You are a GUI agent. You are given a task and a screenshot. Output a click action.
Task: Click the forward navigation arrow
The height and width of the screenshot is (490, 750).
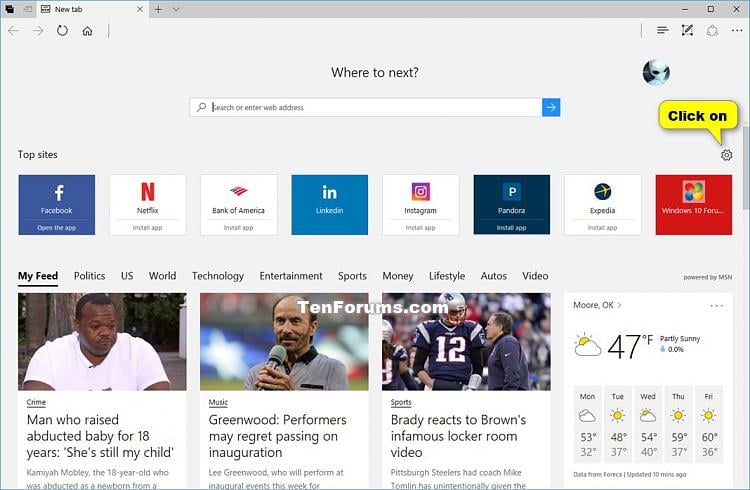coord(38,31)
